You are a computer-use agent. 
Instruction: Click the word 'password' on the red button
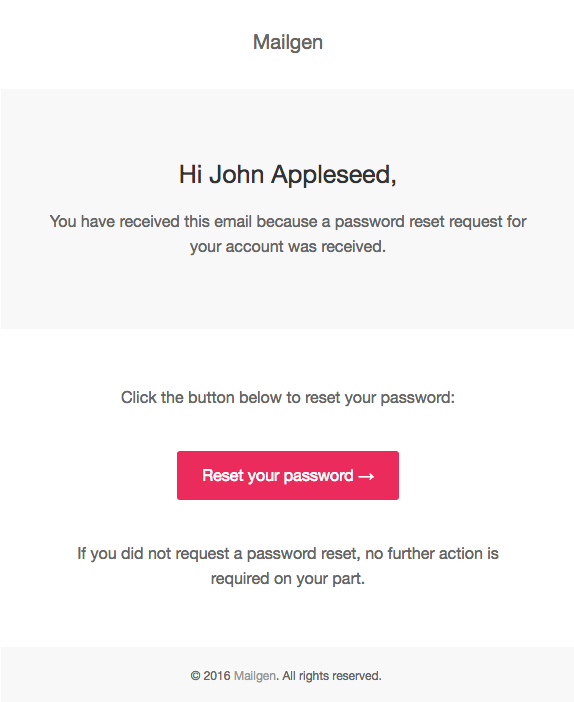coord(318,476)
